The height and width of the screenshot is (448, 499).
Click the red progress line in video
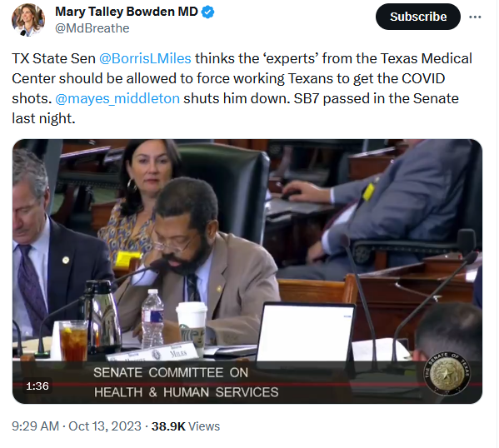coord(247,385)
